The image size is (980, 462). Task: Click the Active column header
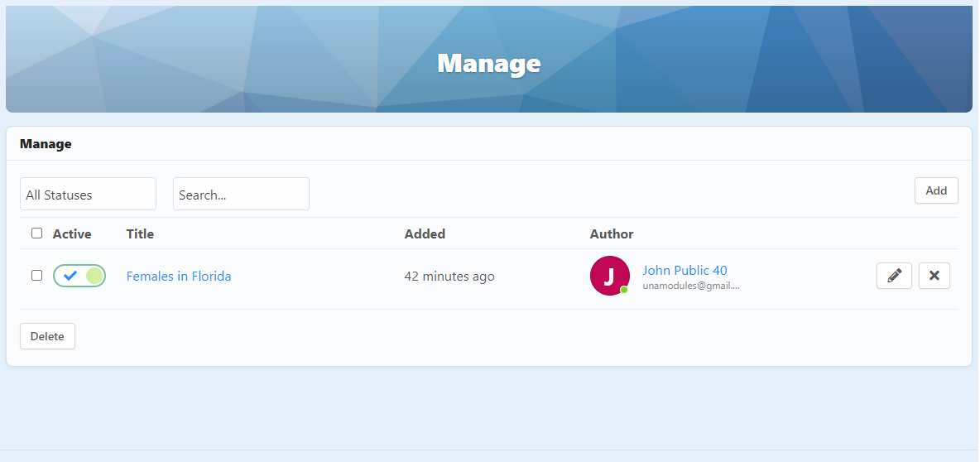tap(72, 234)
